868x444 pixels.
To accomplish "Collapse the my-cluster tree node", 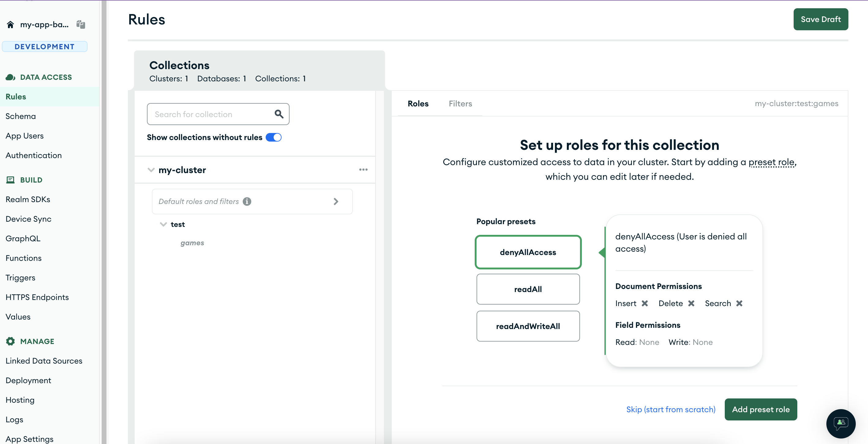I will coord(151,170).
